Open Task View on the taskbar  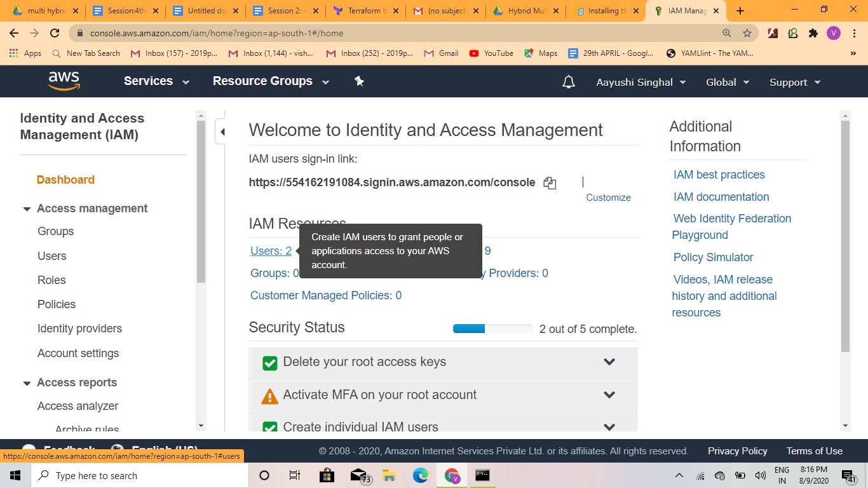pos(294,475)
